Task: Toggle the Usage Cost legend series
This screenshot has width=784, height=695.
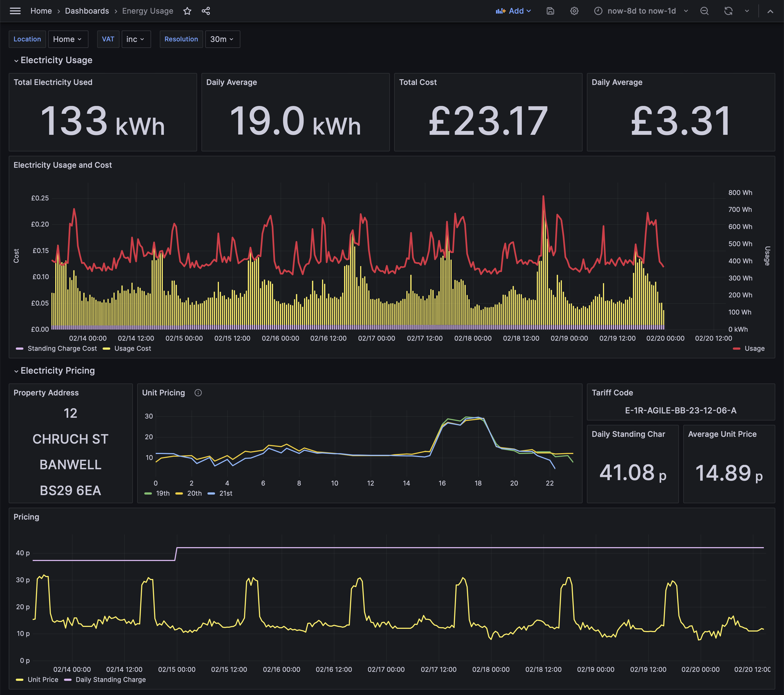Action: click(x=132, y=349)
